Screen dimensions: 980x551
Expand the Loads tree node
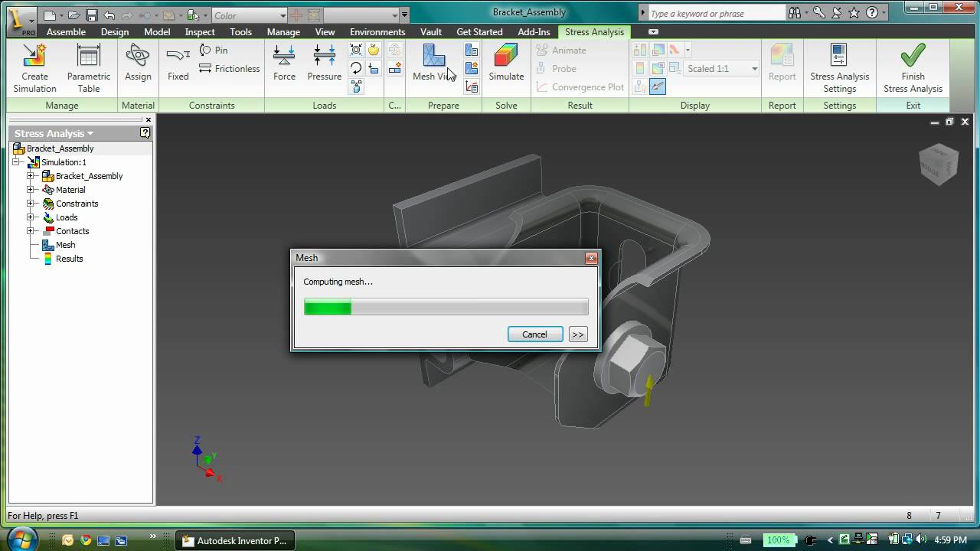(x=31, y=217)
